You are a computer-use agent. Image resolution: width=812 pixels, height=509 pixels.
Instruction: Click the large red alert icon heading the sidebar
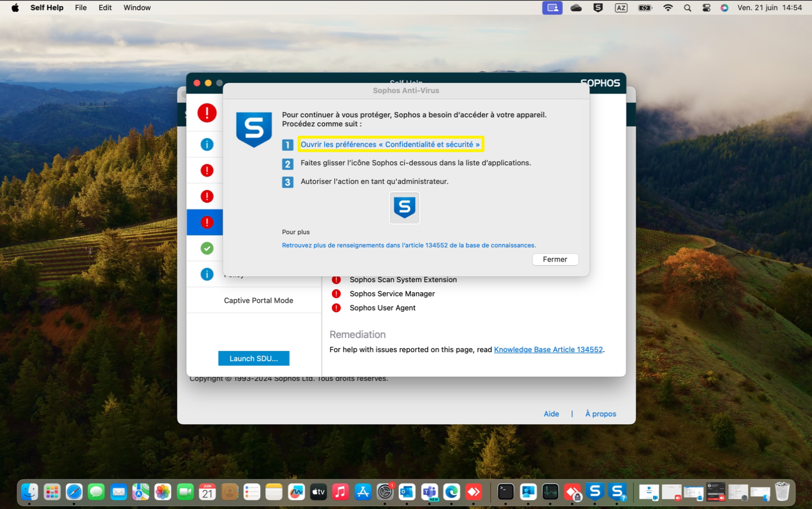[x=207, y=113]
